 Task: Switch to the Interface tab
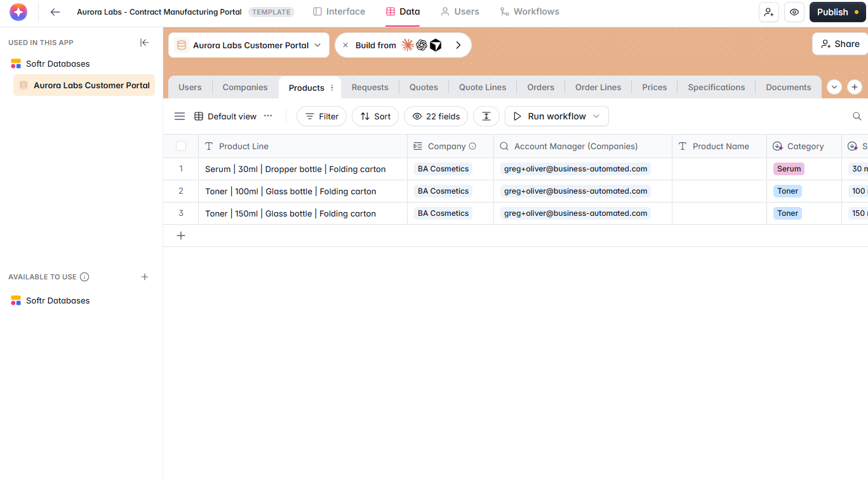pyautogui.click(x=339, y=11)
